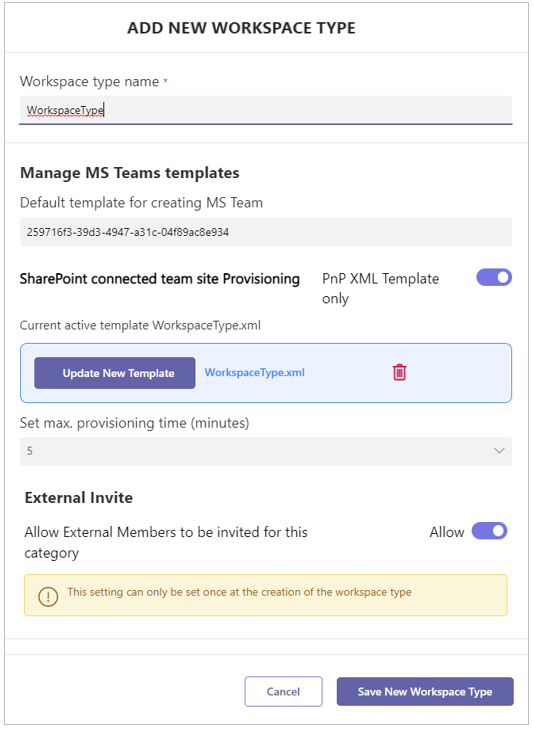Image resolution: width=533 pixels, height=730 pixels.
Task: Click the 'SharePoint connected team site Provisioning' label
Action: tap(160, 279)
